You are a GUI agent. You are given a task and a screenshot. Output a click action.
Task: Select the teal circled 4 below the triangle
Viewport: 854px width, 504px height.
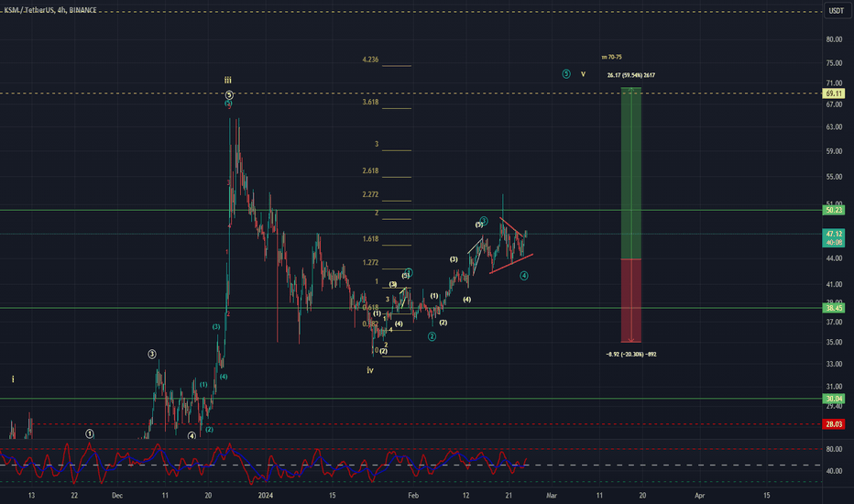[523, 276]
